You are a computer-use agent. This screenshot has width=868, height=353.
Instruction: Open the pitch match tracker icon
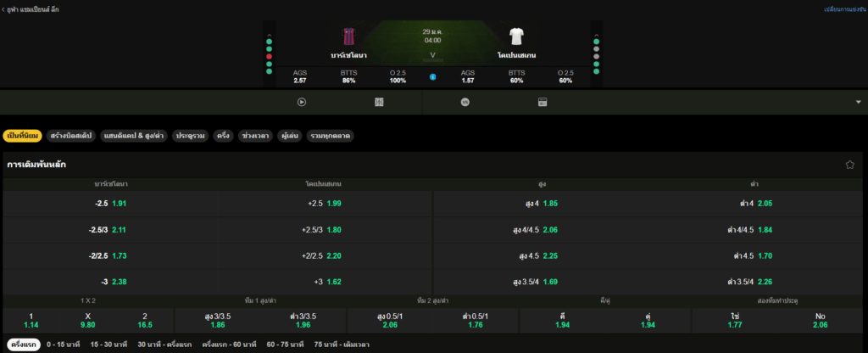(379, 102)
